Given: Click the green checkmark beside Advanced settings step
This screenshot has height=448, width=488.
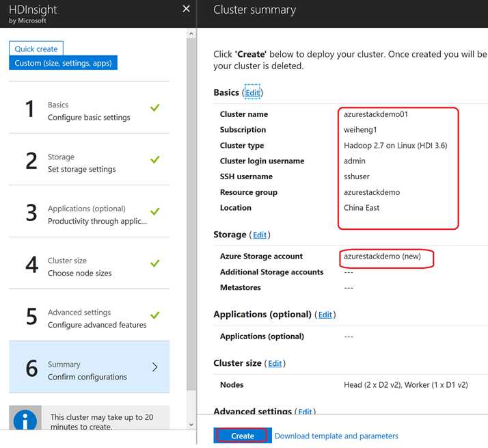Looking at the screenshot, I should (x=154, y=315).
